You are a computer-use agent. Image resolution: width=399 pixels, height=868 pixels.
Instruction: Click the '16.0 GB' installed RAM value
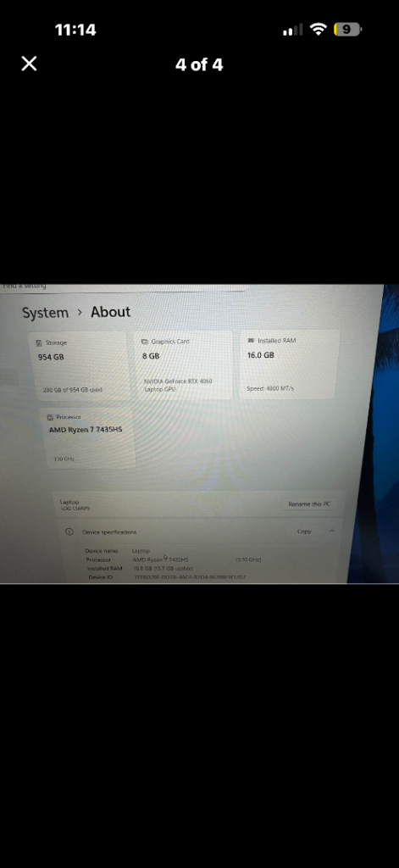[261, 355]
